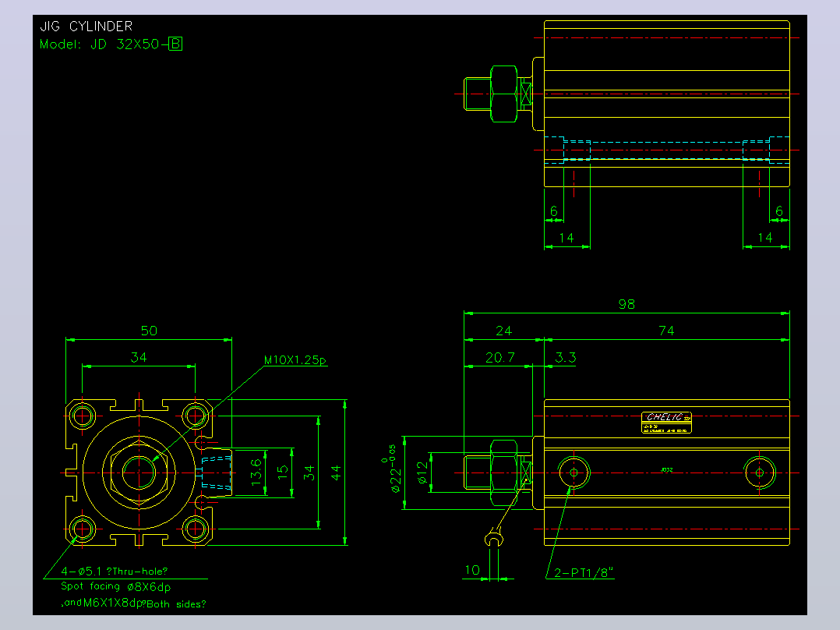Click the 10 wrench flat dimension
The height and width of the screenshot is (630, 840).
tap(472, 570)
